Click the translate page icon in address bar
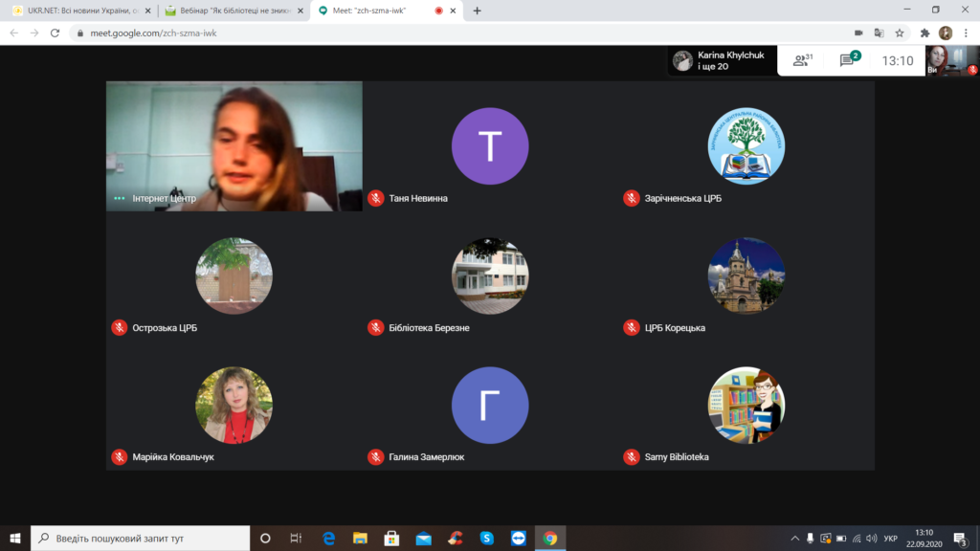This screenshot has width=980, height=551. pos(879,33)
